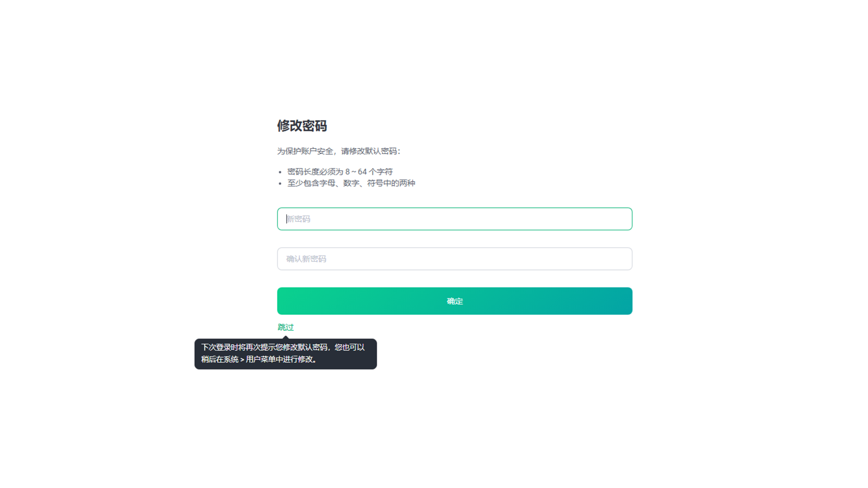Confirm the password change via 确定
This screenshot has width=868, height=488.
[x=454, y=301]
